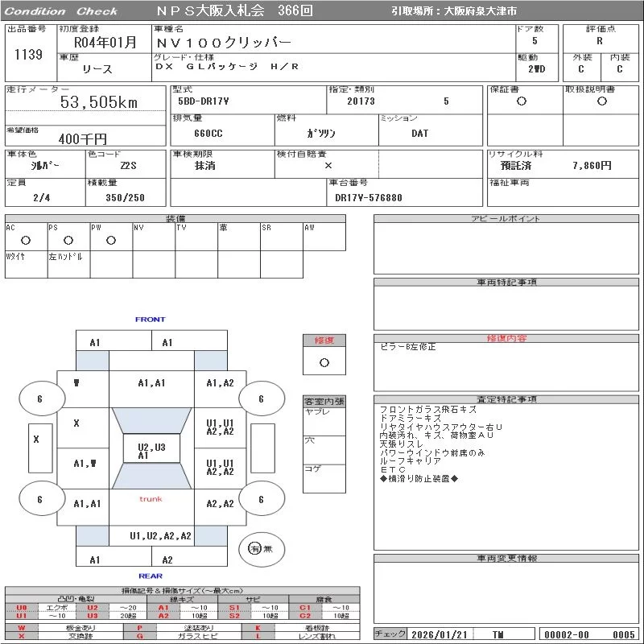Image resolution: width=644 pixels, height=644 pixels.
Task: Select chassis number 'DR17V-576880'
Action: click(x=369, y=198)
